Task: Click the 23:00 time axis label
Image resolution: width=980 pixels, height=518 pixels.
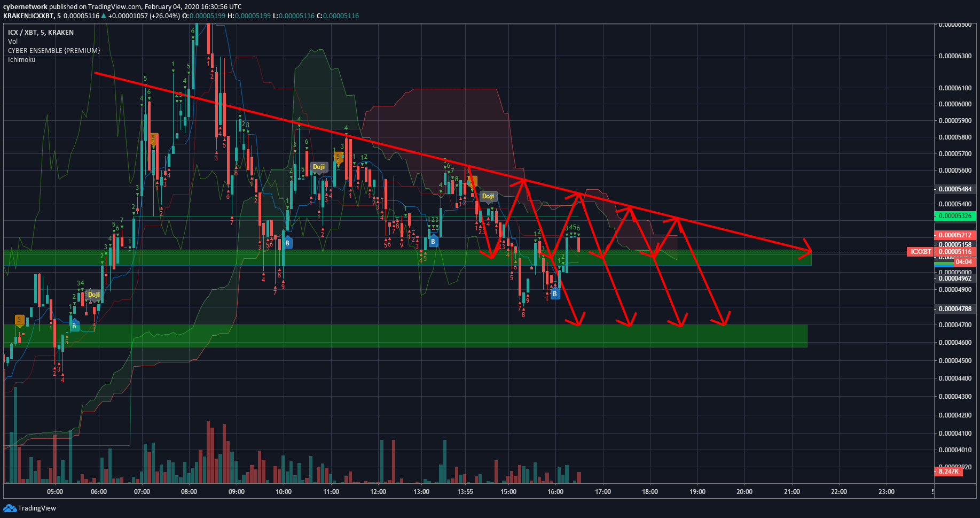Action: tap(887, 492)
